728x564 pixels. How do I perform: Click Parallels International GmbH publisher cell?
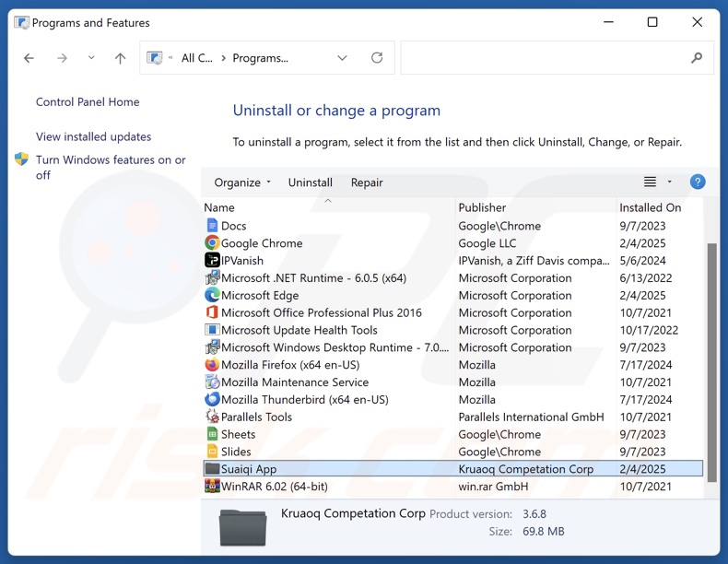(531, 417)
